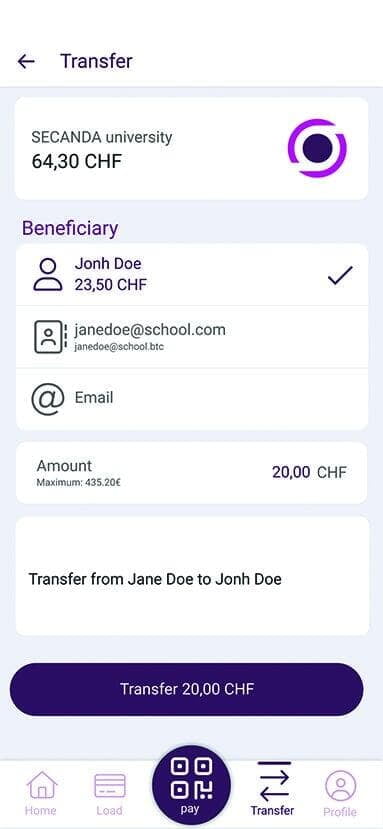The width and height of the screenshot is (383, 829).
Task: Tap the Load card icon
Action: pos(110,786)
